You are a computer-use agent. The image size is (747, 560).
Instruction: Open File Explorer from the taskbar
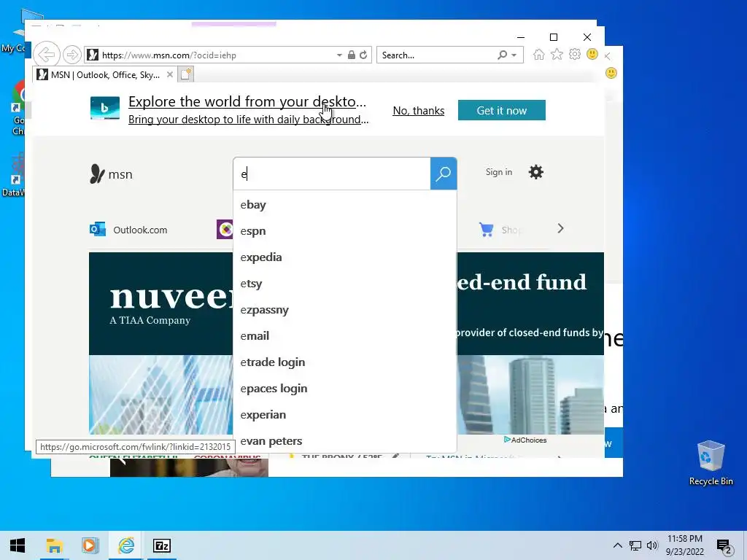coord(54,545)
